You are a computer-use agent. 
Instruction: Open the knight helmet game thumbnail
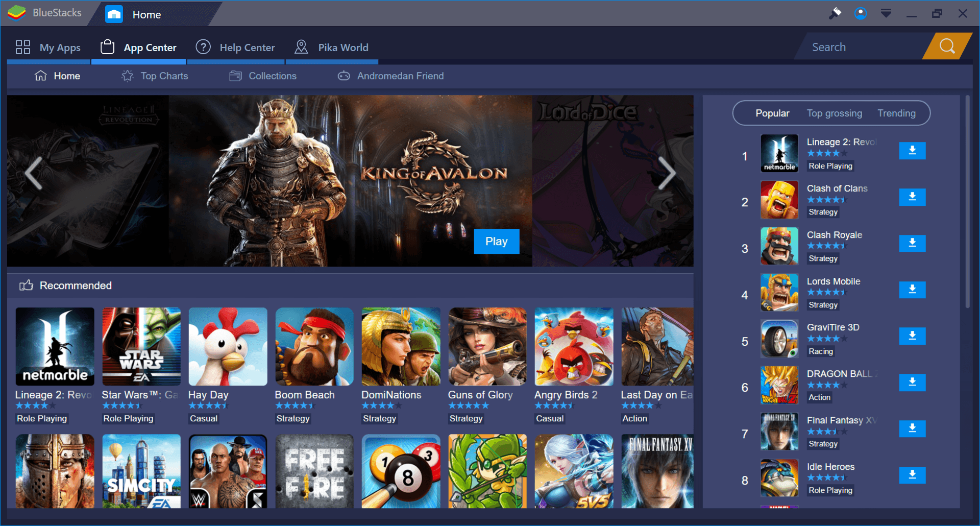[x=55, y=471]
